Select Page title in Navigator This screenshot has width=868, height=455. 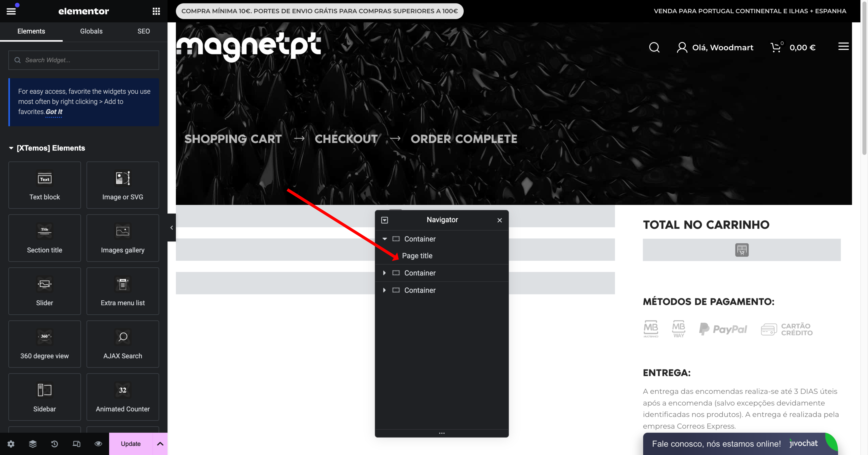tap(417, 256)
